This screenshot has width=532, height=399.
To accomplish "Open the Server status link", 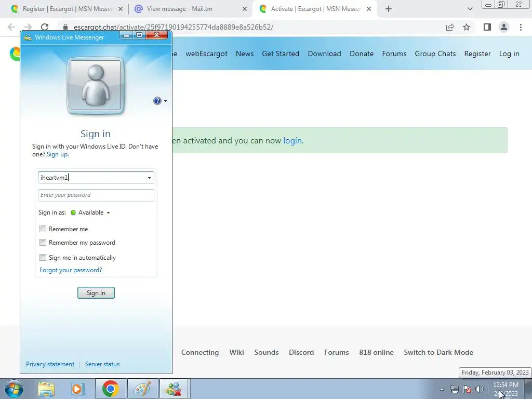I will pyautogui.click(x=102, y=364).
